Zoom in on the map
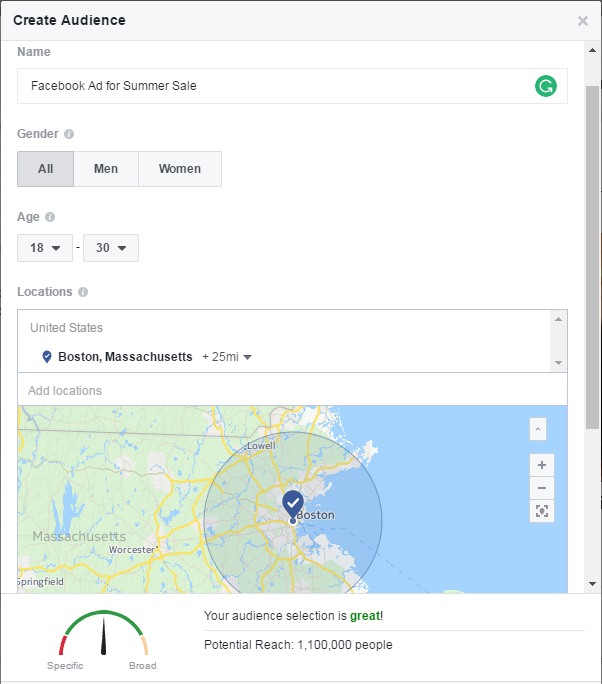Viewport: 602px width, 684px height. point(542,465)
